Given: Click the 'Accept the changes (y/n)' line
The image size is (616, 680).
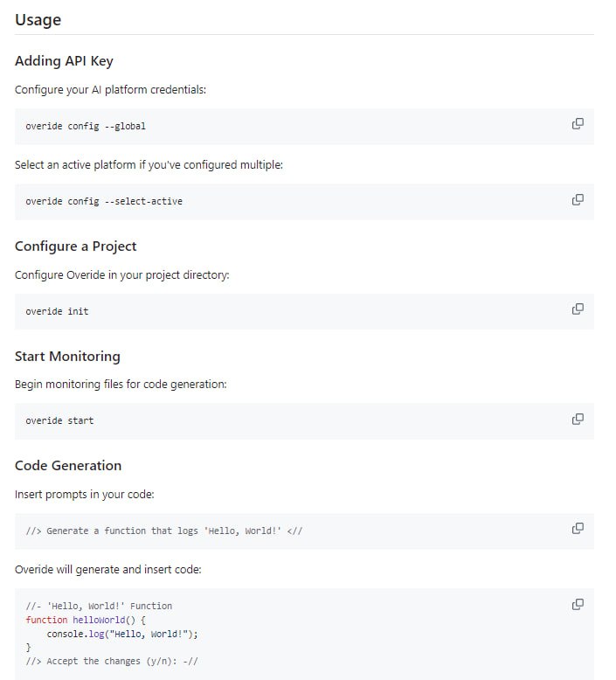Looking at the screenshot, I should pos(112,661).
